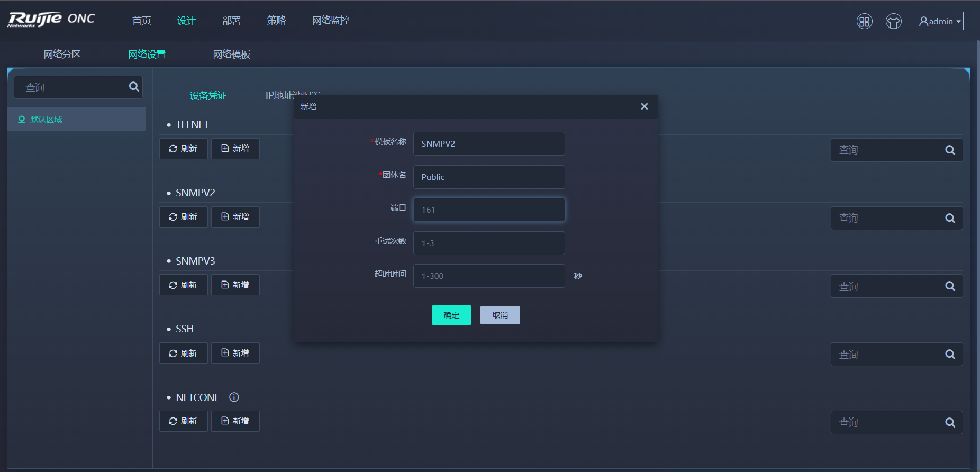Click the TELNET search magnifier icon
The width and height of the screenshot is (980, 472).
(950, 150)
